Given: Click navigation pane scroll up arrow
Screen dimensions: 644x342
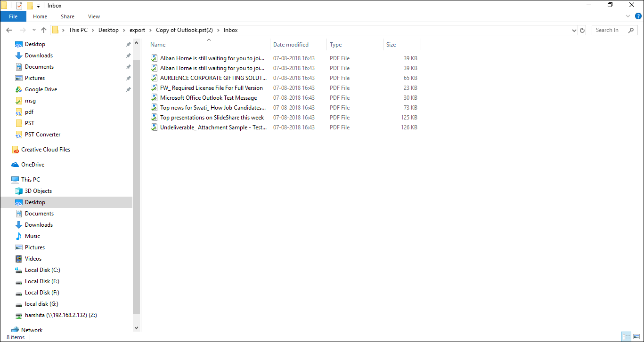Looking at the screenshot, I should click(137, 43).
